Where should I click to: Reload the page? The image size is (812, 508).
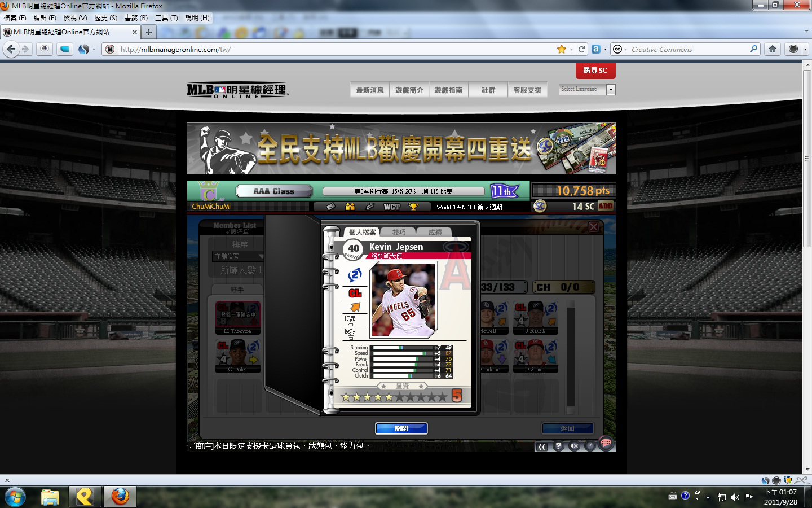(x=581, y=50)
